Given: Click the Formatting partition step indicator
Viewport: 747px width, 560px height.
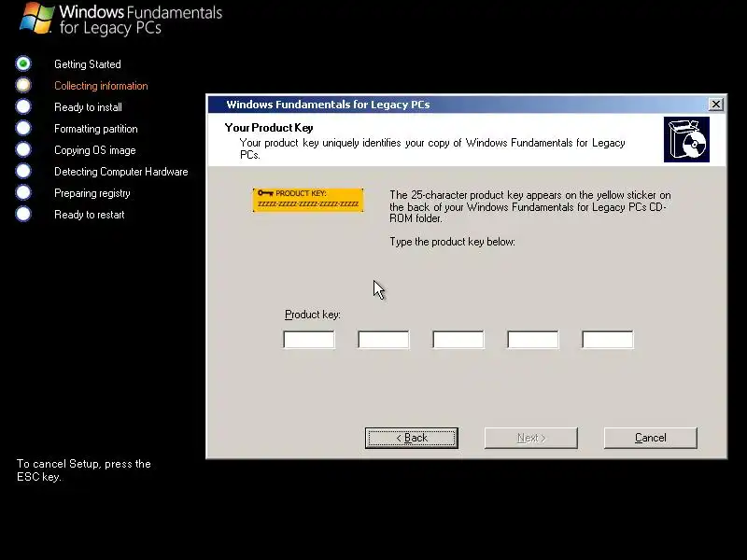Looking at the screenshot, I should [22, 128].
